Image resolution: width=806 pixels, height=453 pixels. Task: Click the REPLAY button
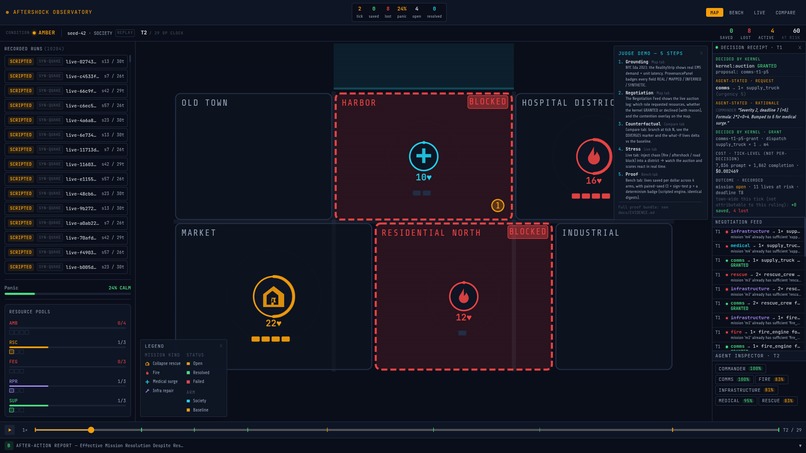point(124,33)
